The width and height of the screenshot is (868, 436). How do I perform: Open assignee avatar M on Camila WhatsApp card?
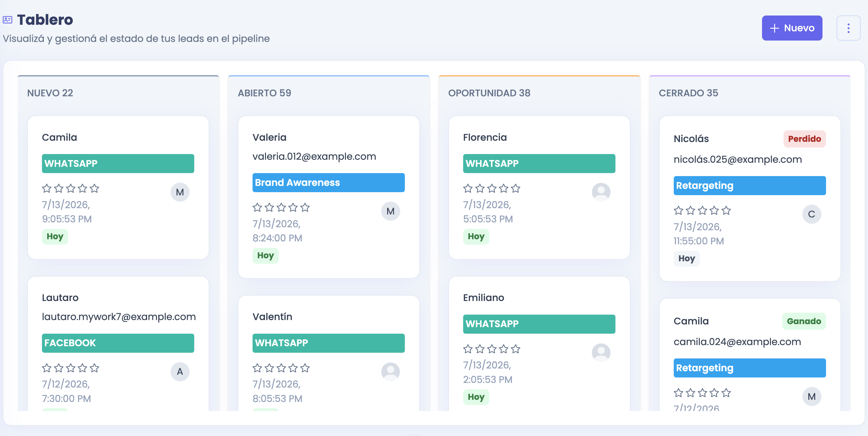[180, 192]
